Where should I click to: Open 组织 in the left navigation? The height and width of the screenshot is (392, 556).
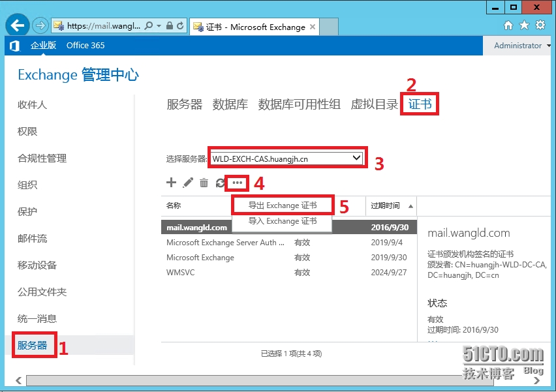coord(27,185)
